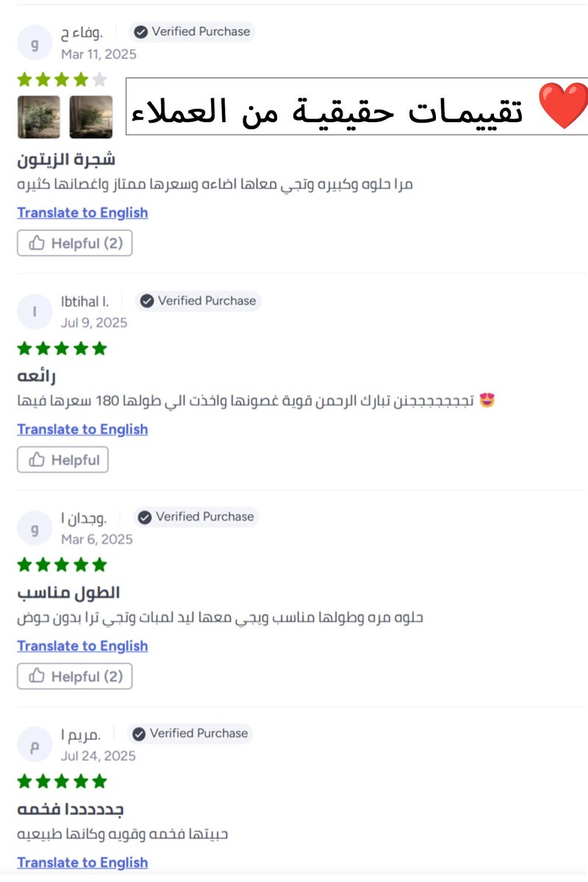Open Translate to English on رائعه review
The image size is (588, 882).
click(x=82, y=429)
